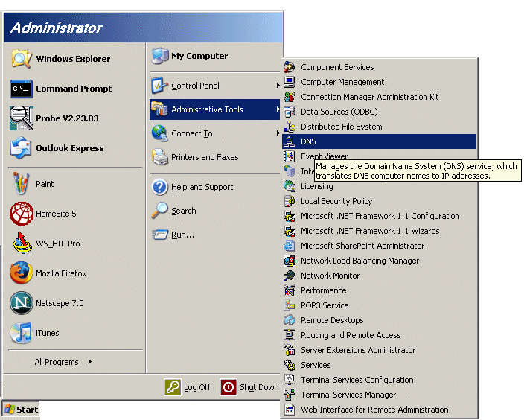The height and width of the screenshot is (420, 524).
Task: Expand the Connect To submenu arrow
Action: coord(278,133)
